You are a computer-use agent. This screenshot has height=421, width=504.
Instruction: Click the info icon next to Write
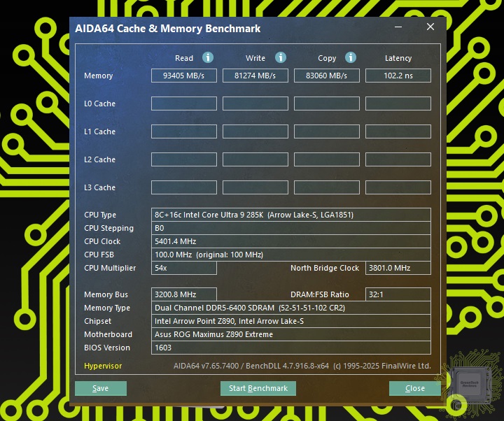point(281,58)
